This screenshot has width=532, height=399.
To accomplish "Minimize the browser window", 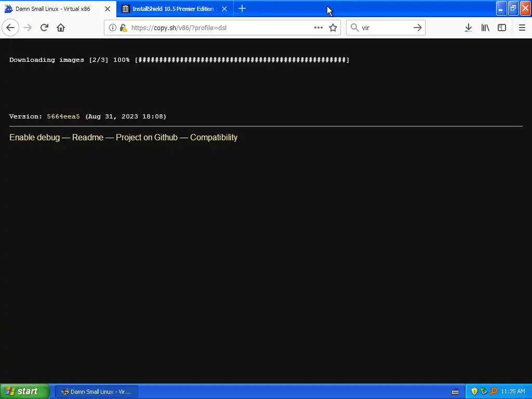I will 501,8.
